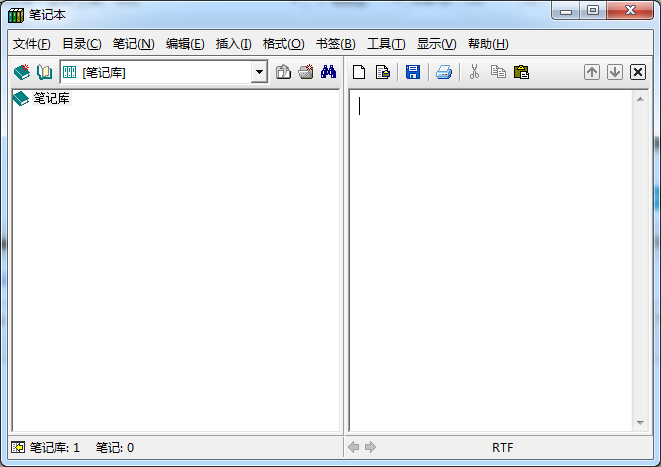Expand the [笔记库] combo box dropdown
The width and height of the screenshot is (661, 467).
[259, 72]
